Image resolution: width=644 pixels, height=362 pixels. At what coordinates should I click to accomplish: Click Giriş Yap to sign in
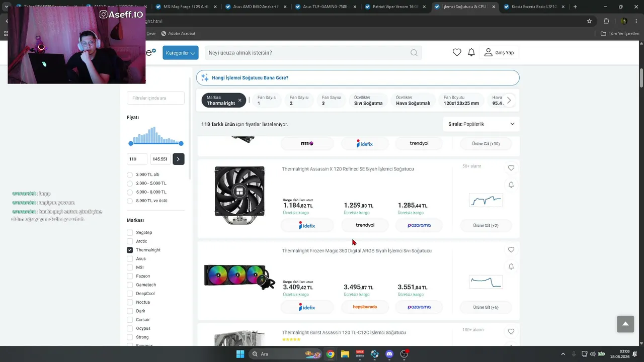click(499, 53)
